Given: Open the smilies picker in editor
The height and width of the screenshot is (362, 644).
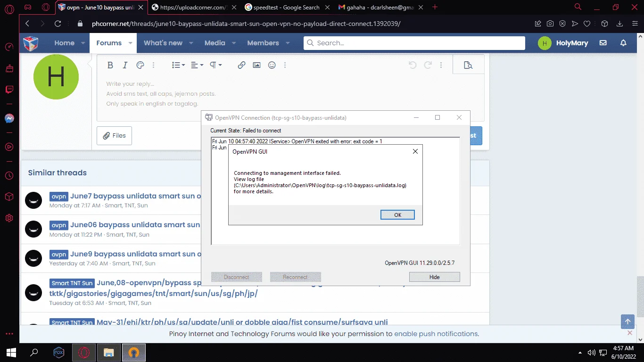Looking at the screenshot, I should (272, 65).
